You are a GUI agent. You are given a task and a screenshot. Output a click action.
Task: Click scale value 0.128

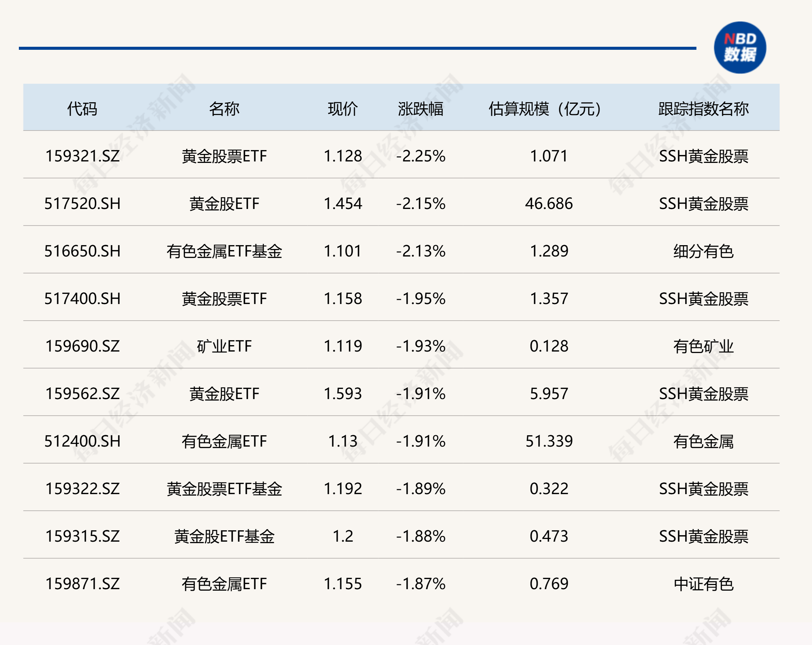tap(549, 346)
